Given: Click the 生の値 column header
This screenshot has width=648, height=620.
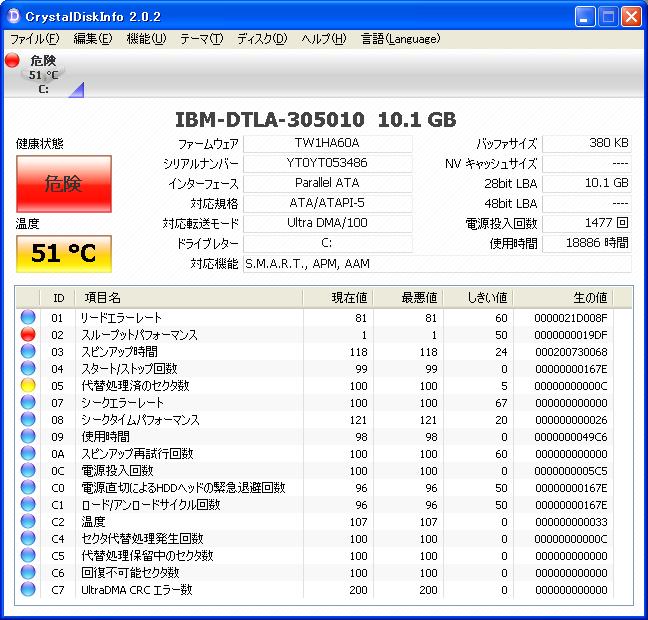Looking at the screenshot, I should click(x=563, y=298).
